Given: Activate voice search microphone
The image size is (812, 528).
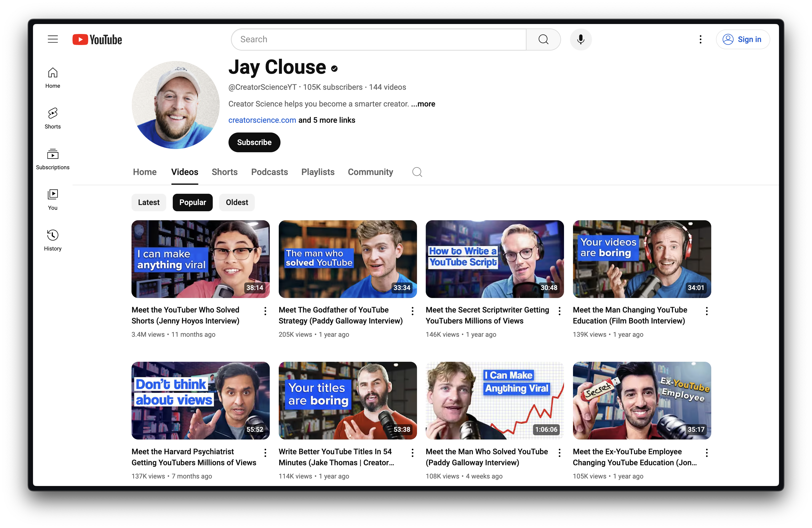Looking at the screenshot, I should (x=581, y=39).
